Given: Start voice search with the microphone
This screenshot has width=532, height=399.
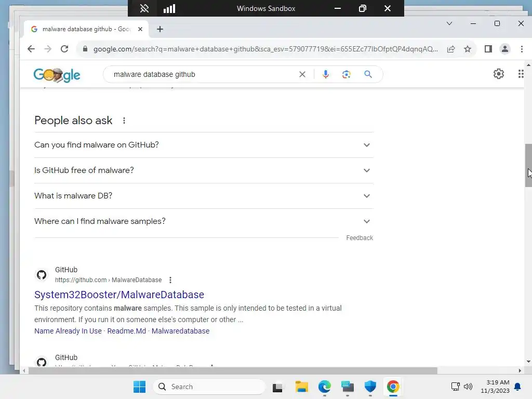Looking at the screenshot, I should tap(326, 74).
